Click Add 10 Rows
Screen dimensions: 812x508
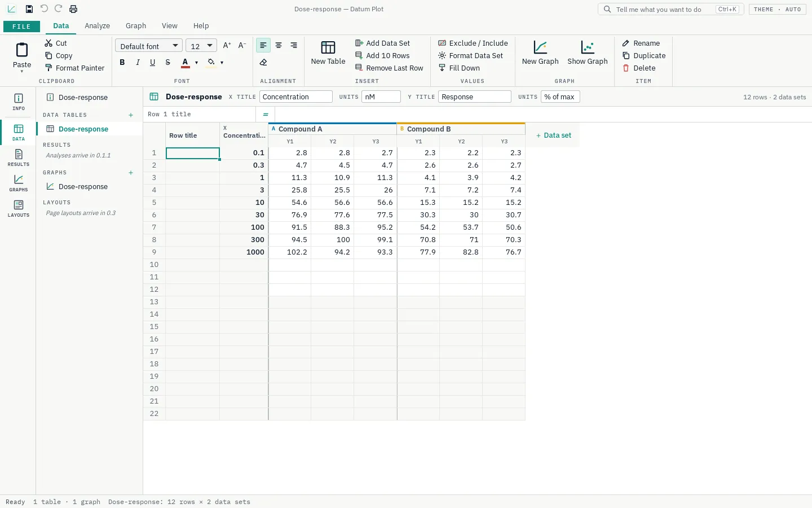click(382, 55)
